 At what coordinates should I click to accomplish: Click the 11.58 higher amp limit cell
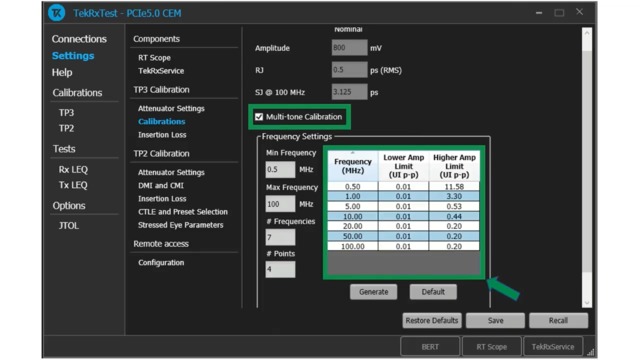[454, 187]
